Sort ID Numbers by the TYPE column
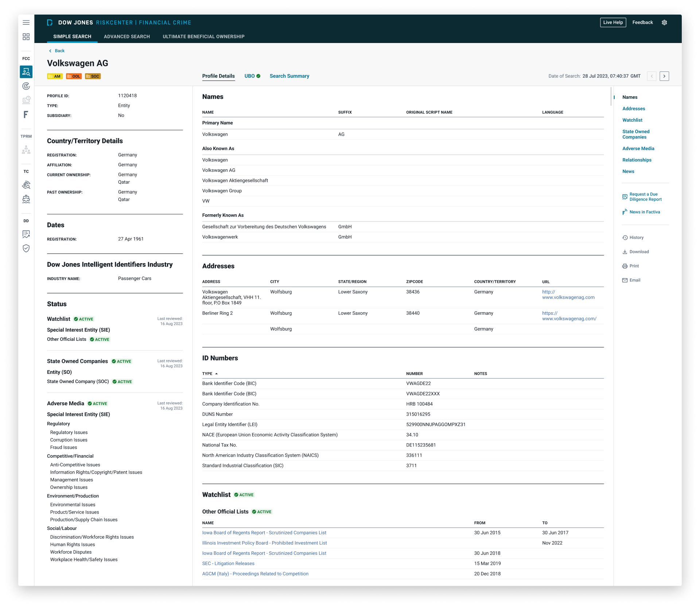Screen dimensions: 700x605 (x=210, y=374)
